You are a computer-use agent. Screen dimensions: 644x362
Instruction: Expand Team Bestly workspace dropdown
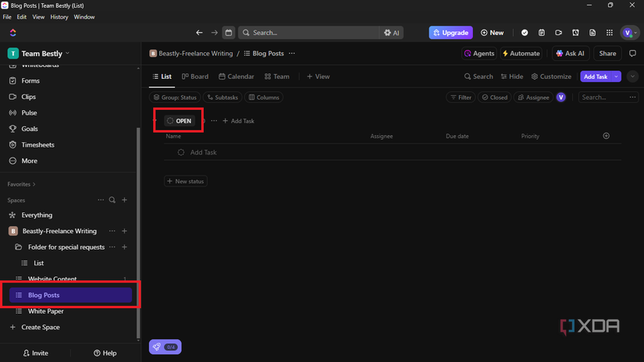click(68, 53)
